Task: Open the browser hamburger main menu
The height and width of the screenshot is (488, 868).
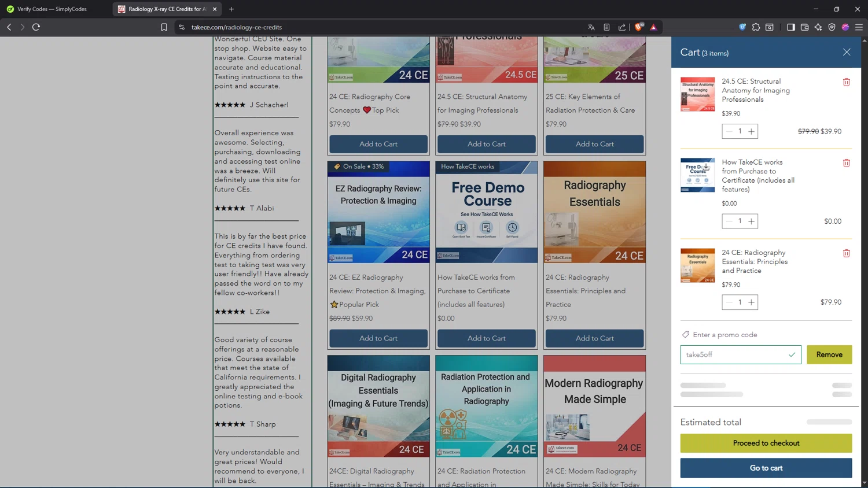Action: pyautogui.click(x=859, y=27)
